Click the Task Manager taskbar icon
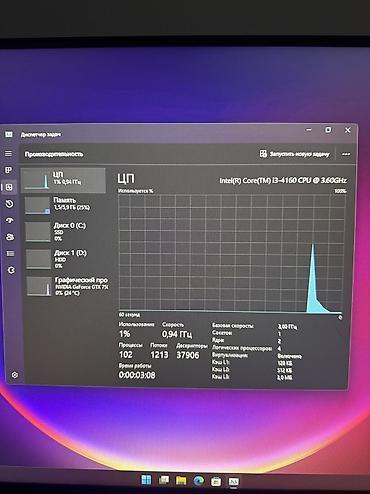370x494 pixels. coord(234,482)
